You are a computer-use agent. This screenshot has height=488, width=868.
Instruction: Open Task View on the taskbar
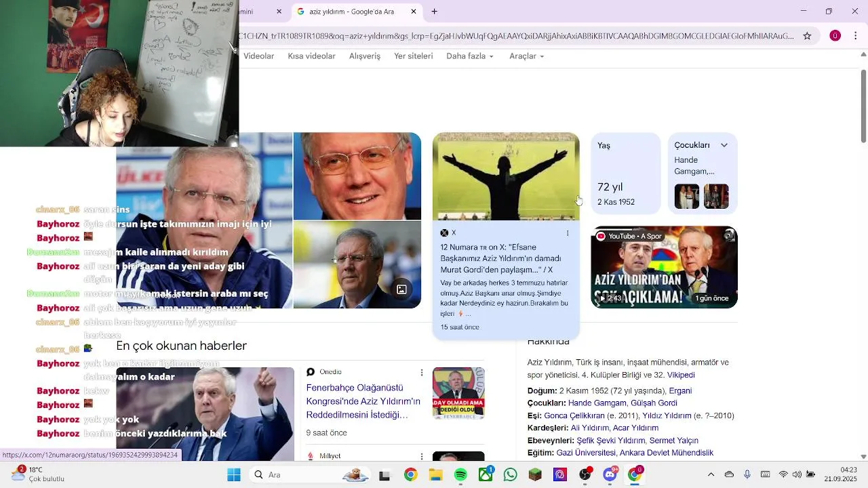384,475
